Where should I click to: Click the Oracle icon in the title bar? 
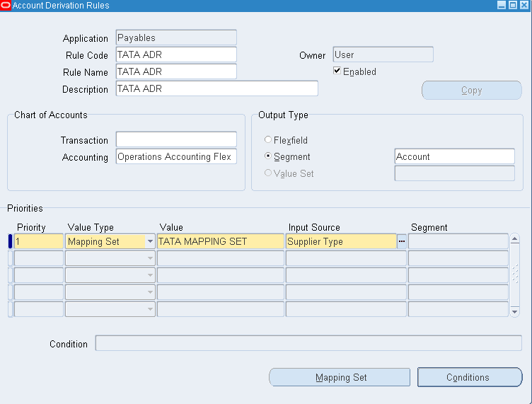point(6,6)
